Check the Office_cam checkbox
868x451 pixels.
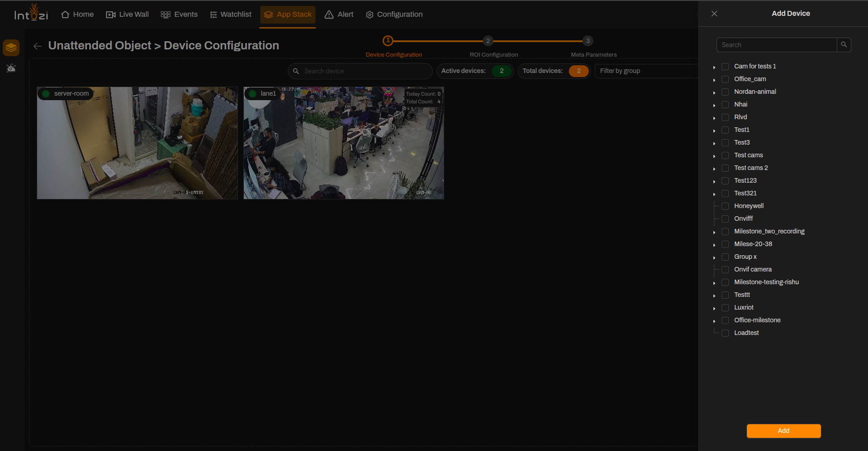(725, 79)
